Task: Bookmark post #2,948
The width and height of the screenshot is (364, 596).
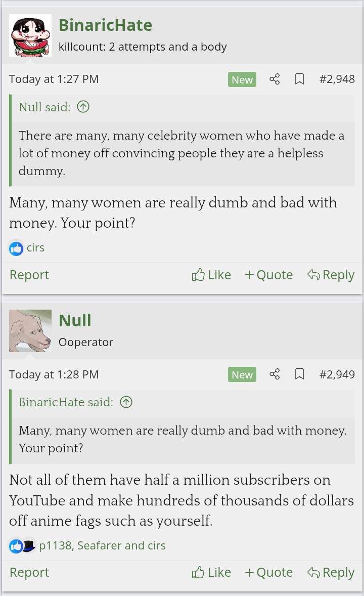Action: click(299, 79)
